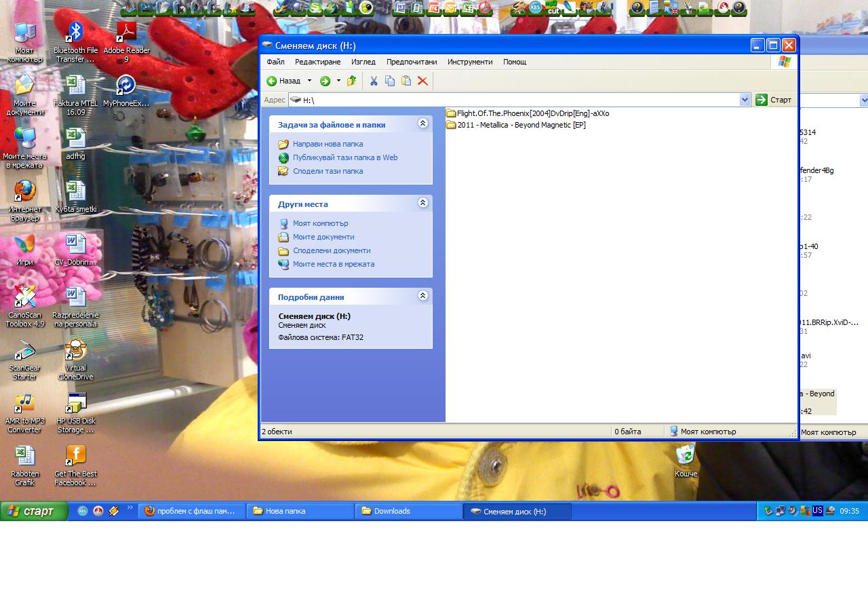Open Adobe Reader 9 desktop icon
Screen dimensions: 868x608
[x=126, y=42]
